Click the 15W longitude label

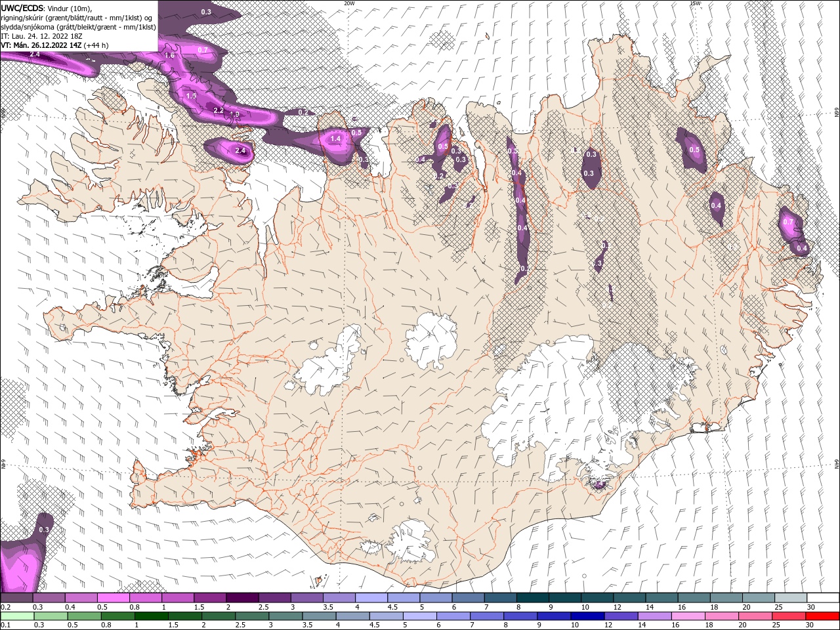694,3
